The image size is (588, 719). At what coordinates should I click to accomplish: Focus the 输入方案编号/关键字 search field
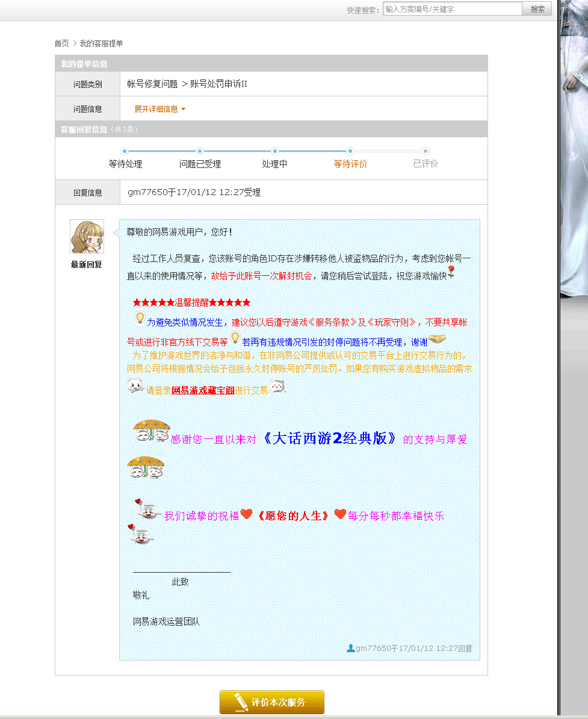coord(452,9)
